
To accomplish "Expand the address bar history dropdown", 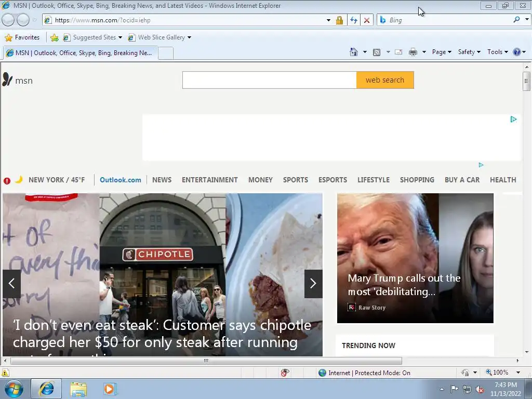I will (328, 20).
